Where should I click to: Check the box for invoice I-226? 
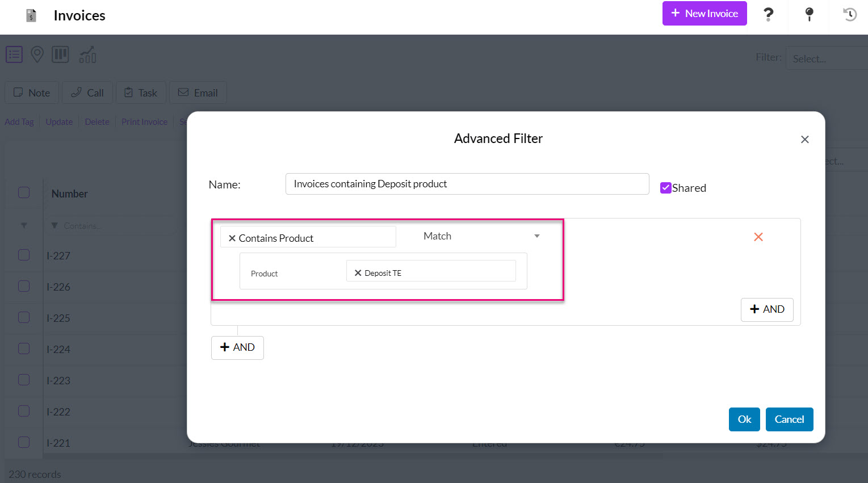coord(24,286)
